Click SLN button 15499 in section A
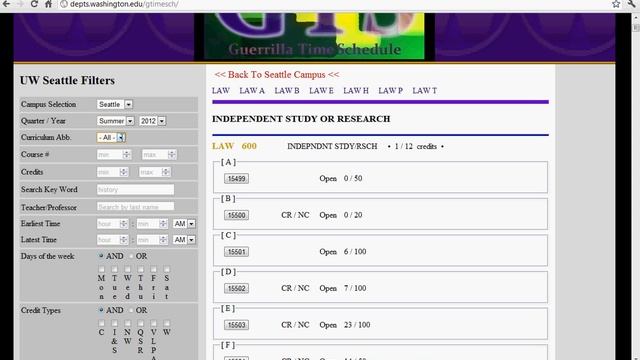The width and height of the screenshot is (640, 360). click(x=236, y=178)
